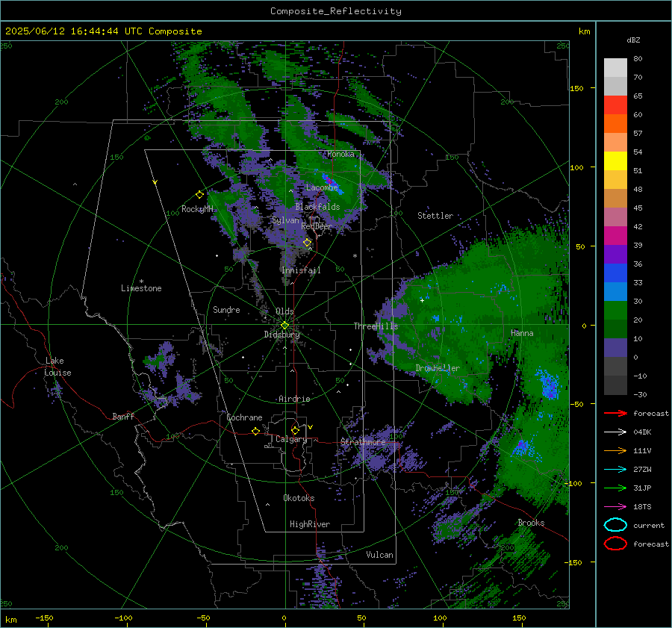The image size is (672, 628).
Task: Click the Brooks town label
Action: [x=531, y=523]
